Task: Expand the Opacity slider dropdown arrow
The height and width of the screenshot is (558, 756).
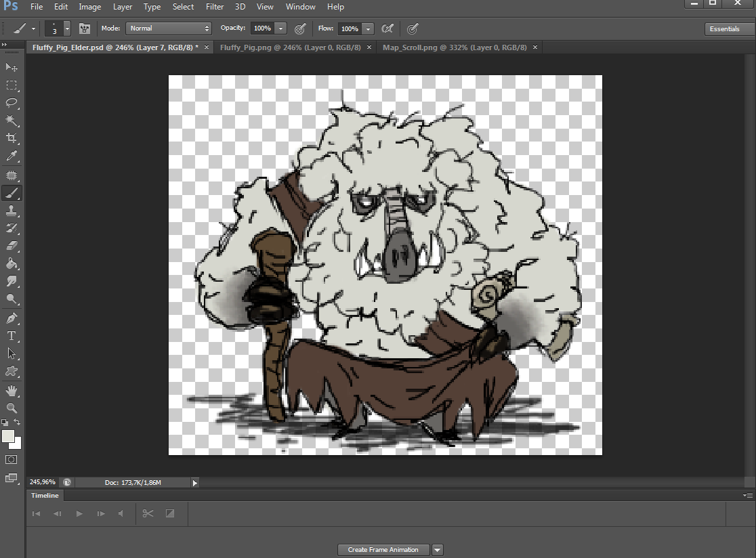Action: point(281,28)
